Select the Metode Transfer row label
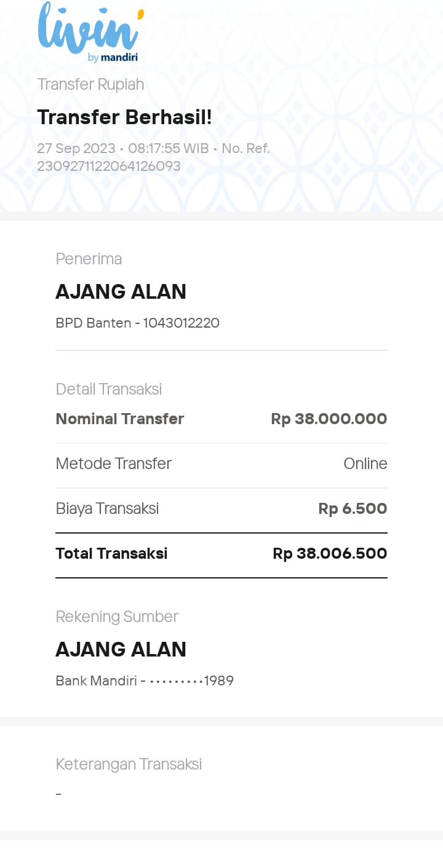The width and height of the screenshot is (443, 868). tap(114, 464)
